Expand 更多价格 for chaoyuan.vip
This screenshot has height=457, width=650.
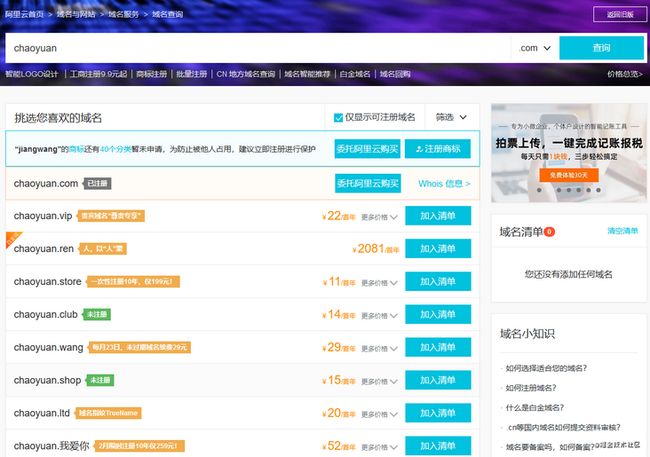(x=379, y=217)
